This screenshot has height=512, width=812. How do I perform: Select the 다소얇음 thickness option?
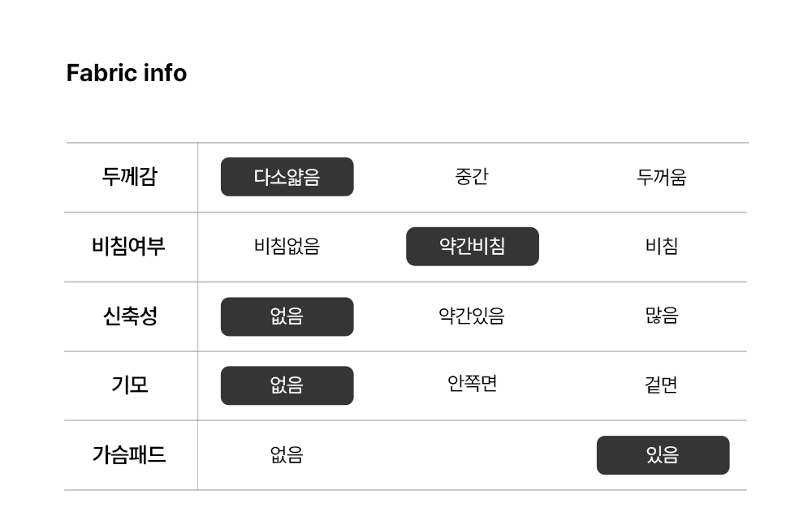pos(287,177)
